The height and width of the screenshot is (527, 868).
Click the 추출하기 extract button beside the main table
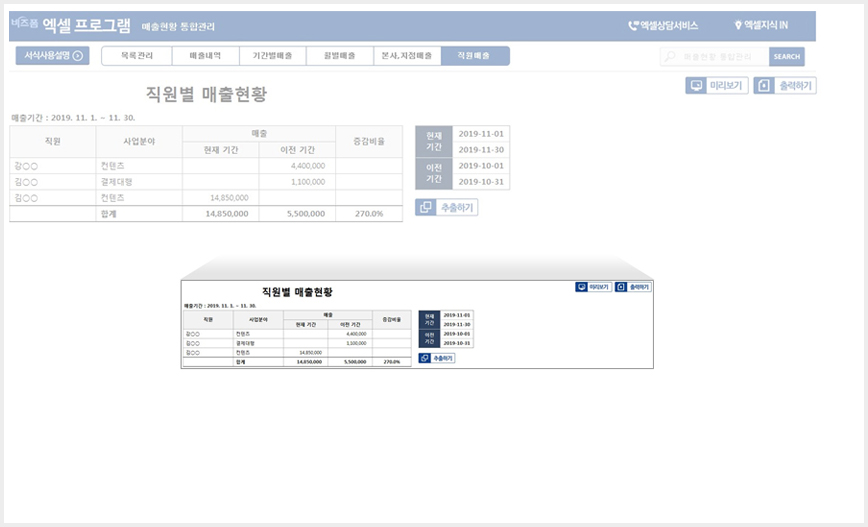[447, 208]
